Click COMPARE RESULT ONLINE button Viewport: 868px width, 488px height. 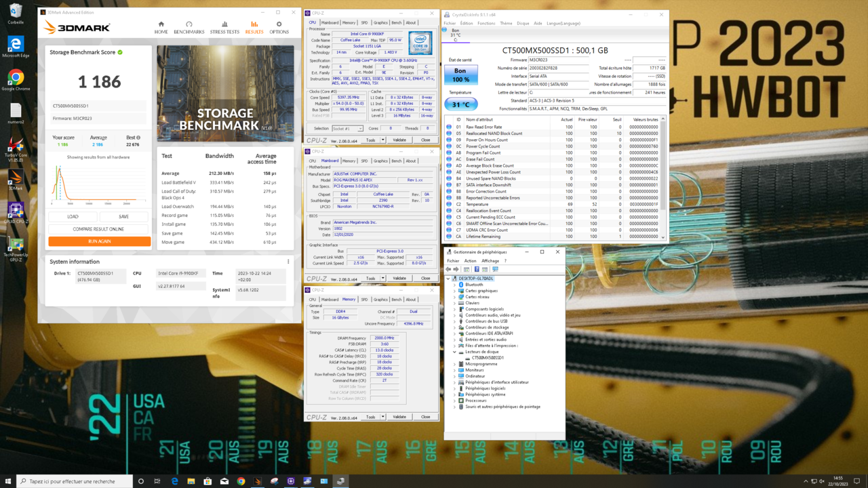click(x=100, y=229)
